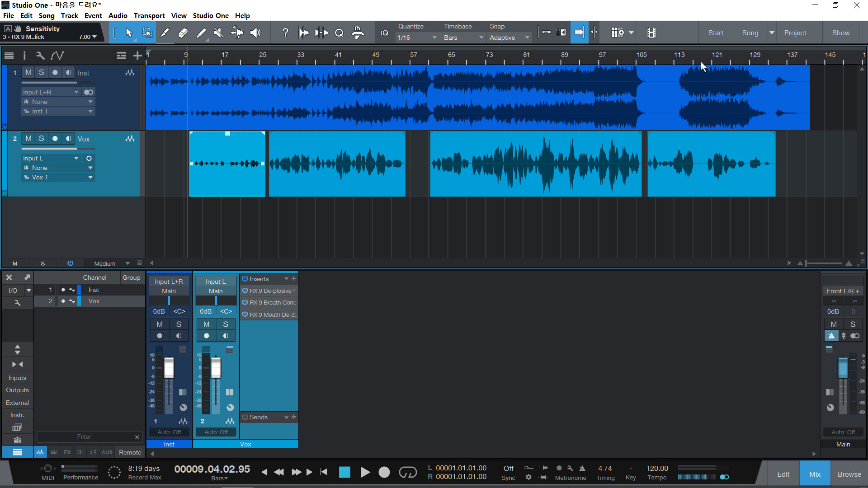Toggle RX 9 De-plosive insert power

coord(245,291)
